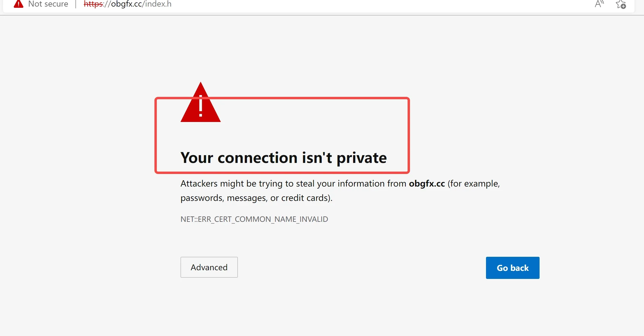Add this page to favorites via star icon
Image resolution: width=644 pixels, height=336 pixels.
point(621,4)
